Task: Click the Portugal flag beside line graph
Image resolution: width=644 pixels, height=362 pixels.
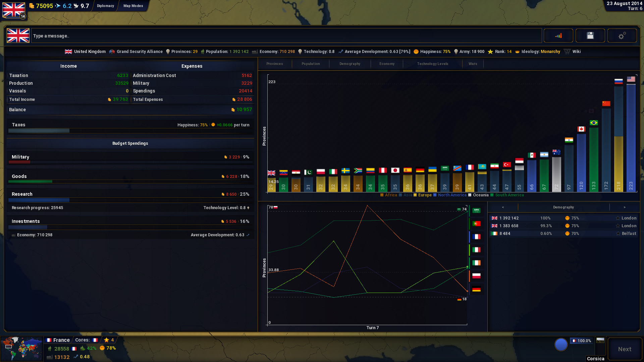Action: coord(476,224)
